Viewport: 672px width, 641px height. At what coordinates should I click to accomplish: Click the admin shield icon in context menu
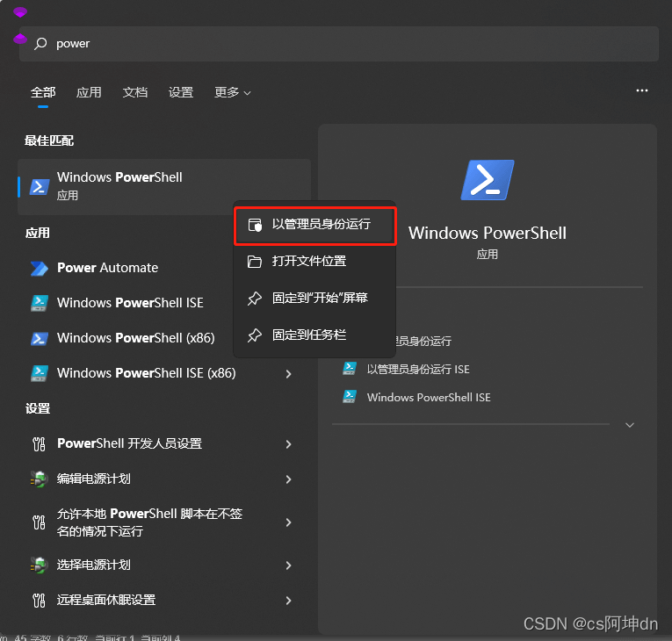[x=255, y=225]
